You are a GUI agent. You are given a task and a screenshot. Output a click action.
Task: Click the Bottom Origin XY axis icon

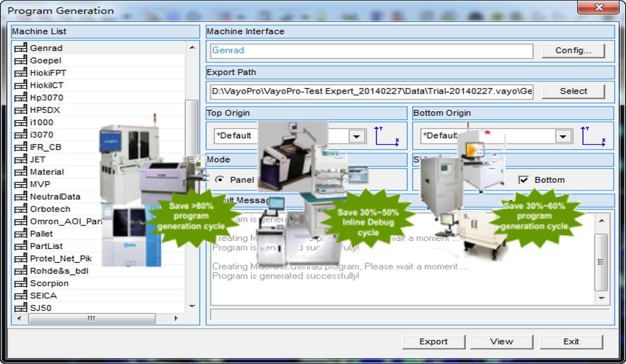click(x=593, y=136)
